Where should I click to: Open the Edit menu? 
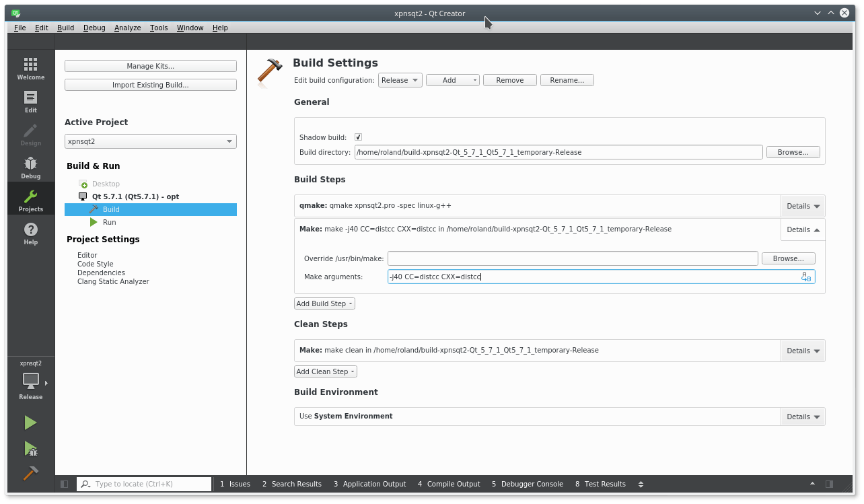click(42, 28)
